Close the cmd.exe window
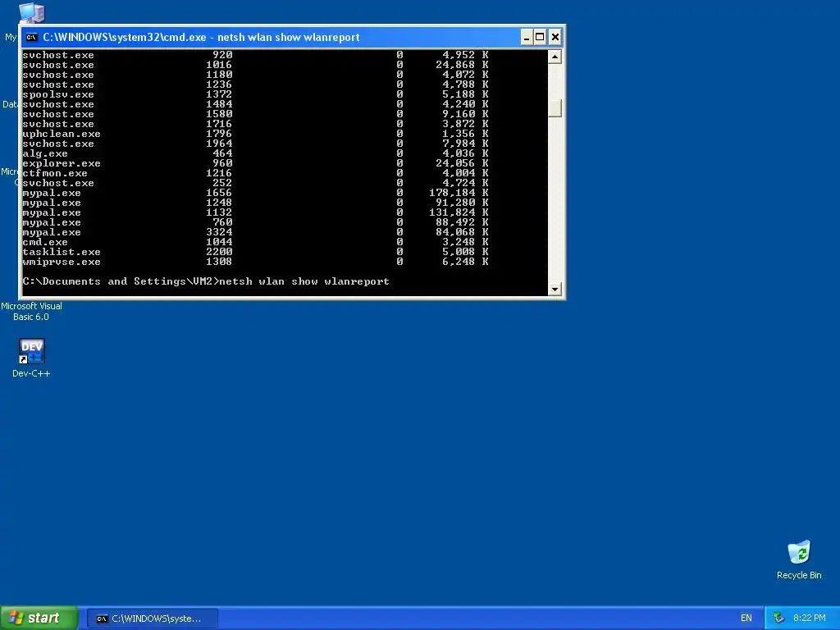This screenshot has width=840, height=630. pyautogui.click(x=555, y=37)
